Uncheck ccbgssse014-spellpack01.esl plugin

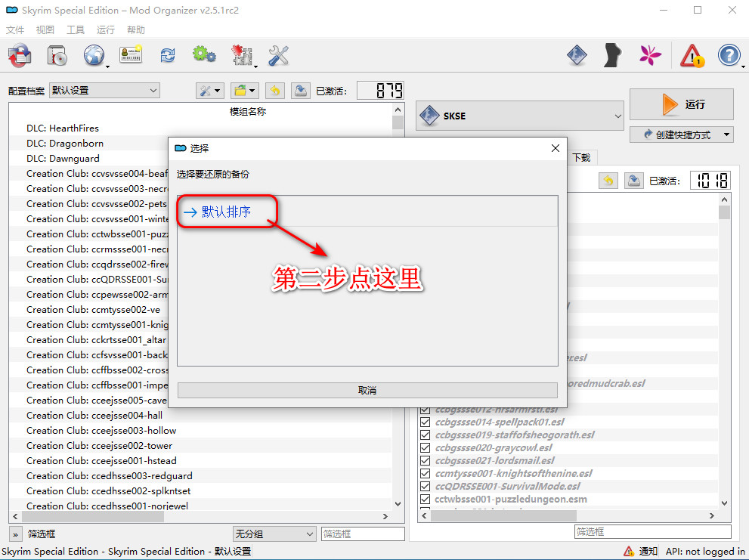425,422
